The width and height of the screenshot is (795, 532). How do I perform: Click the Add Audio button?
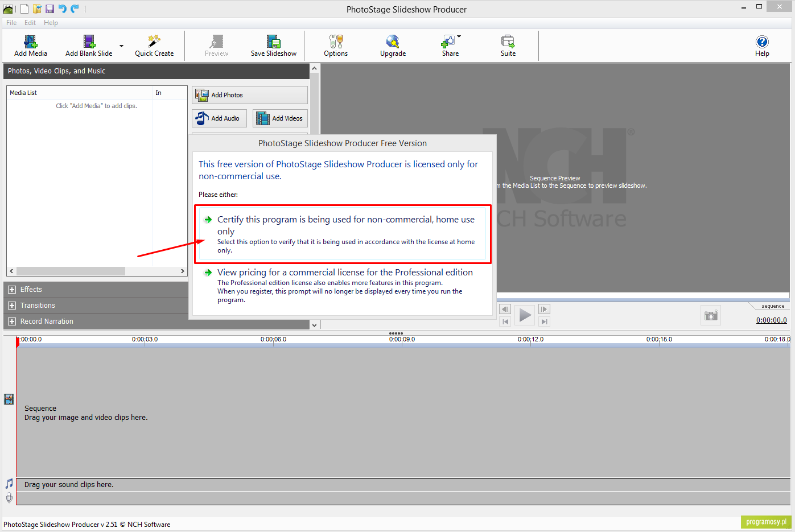(219, 118)
